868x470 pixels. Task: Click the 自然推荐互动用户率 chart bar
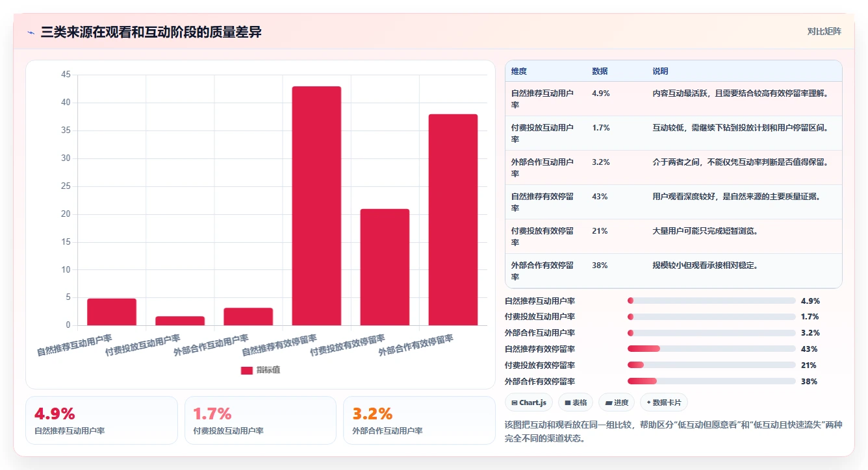pyautogui.click(x=112, y=312)
